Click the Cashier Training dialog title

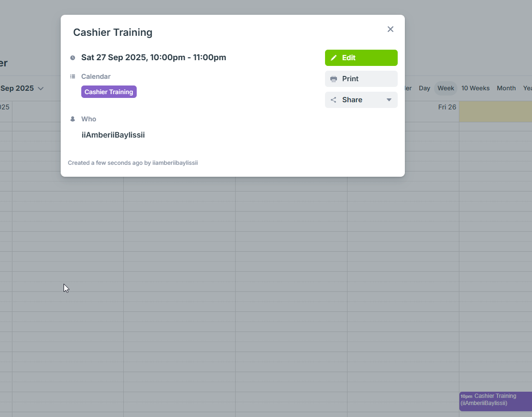tap(113, 32)
